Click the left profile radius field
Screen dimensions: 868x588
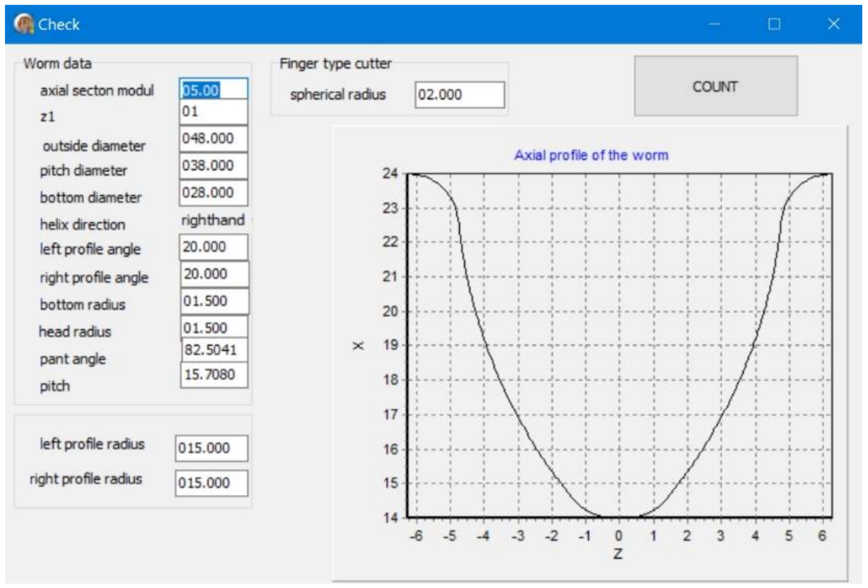212,448
